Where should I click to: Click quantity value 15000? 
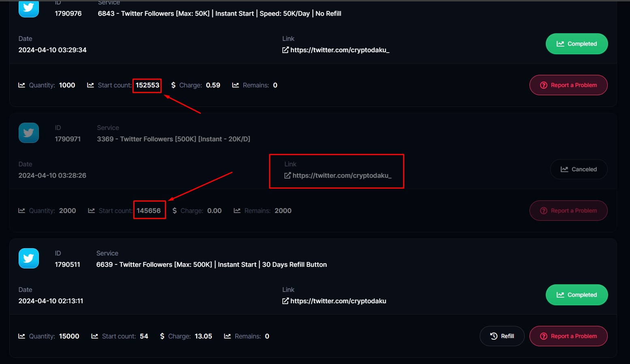click(x=69, y=336)
